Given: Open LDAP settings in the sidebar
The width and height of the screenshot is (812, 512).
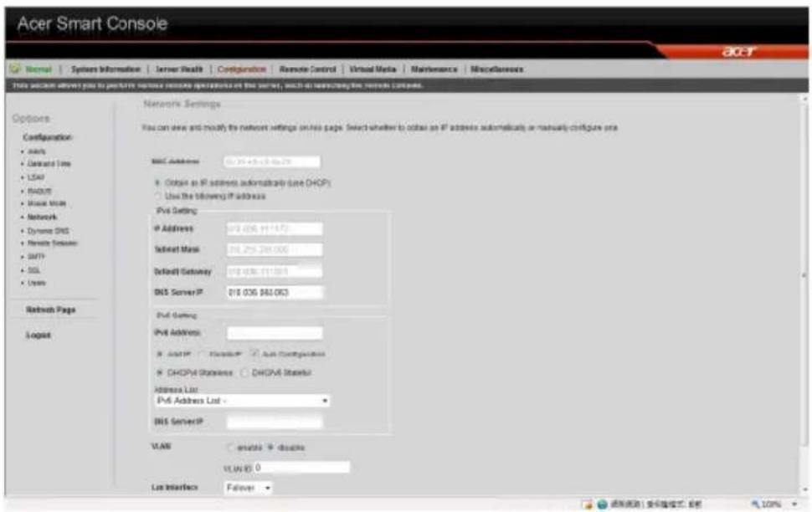Looking at the screenshot, I should [36, 177].
